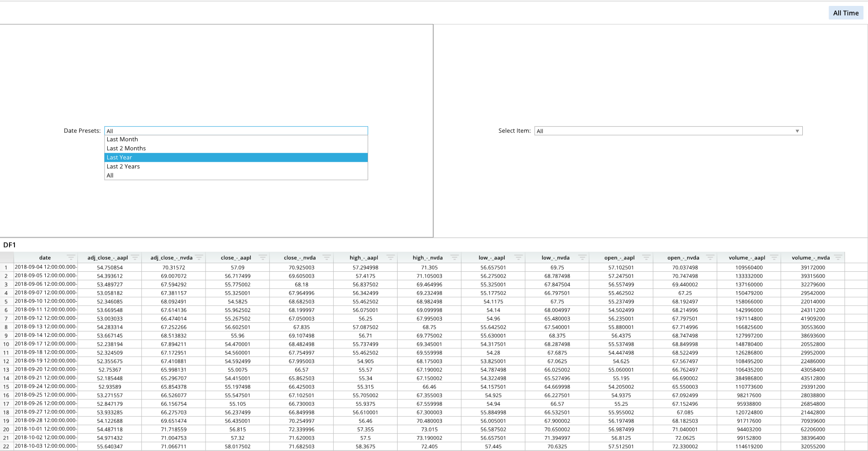Open the date column filter icon

(x=71, y=258)
